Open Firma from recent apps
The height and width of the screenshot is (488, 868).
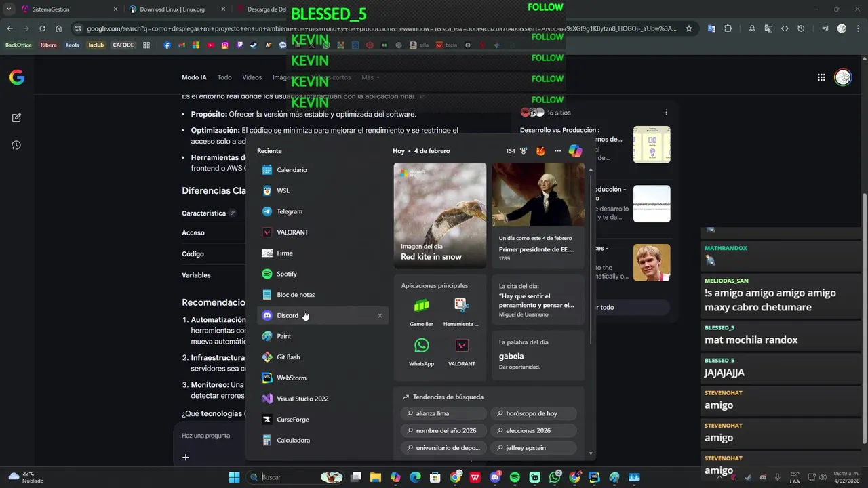322,253
